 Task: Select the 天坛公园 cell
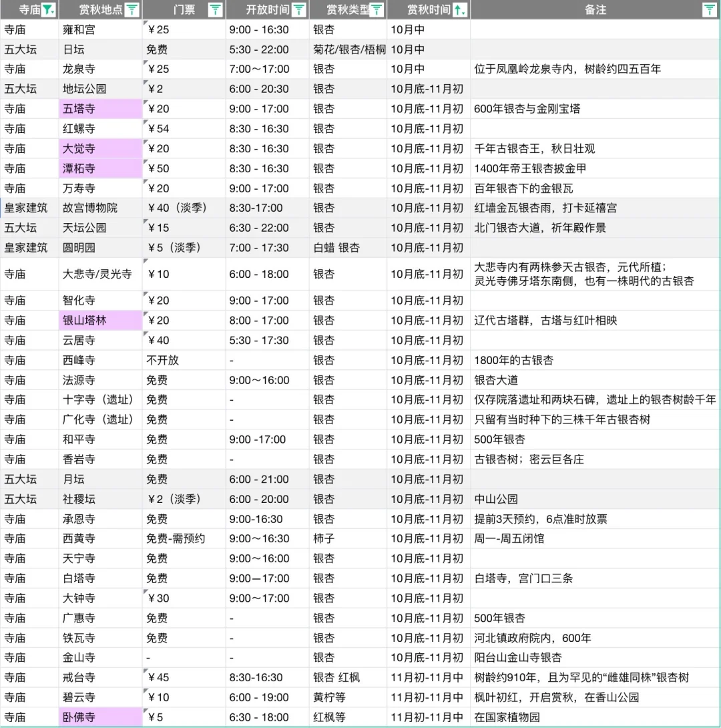(x=100, y=228)
